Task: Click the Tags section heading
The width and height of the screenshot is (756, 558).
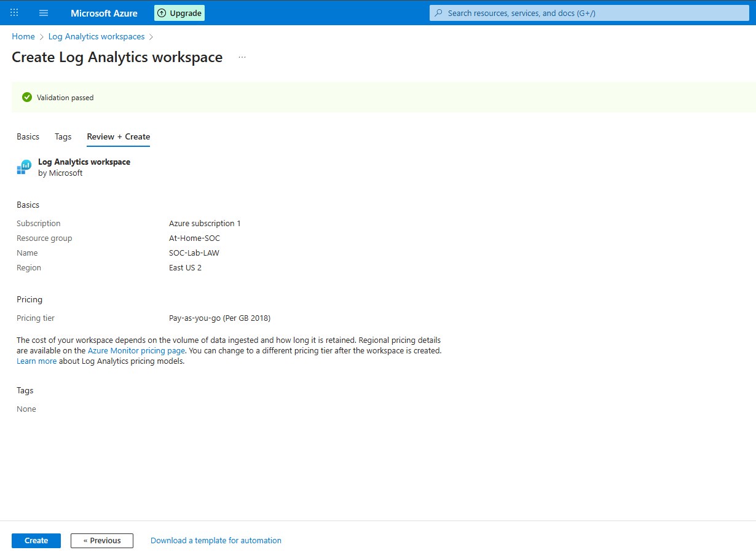Action: tap(25, 390)
